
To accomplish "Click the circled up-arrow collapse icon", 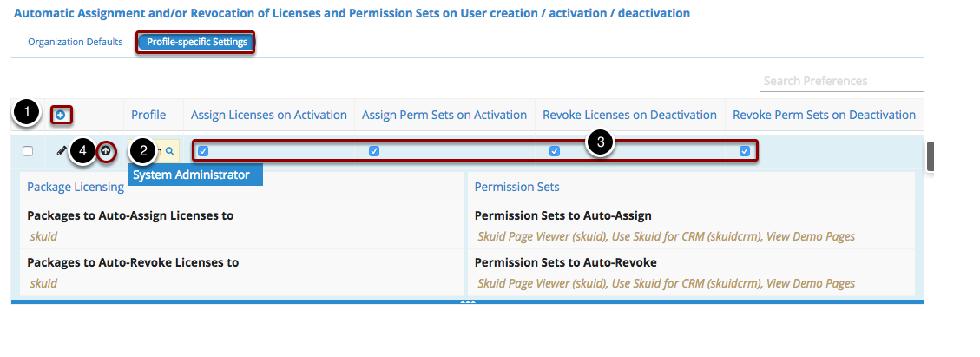I will (105, 151).
